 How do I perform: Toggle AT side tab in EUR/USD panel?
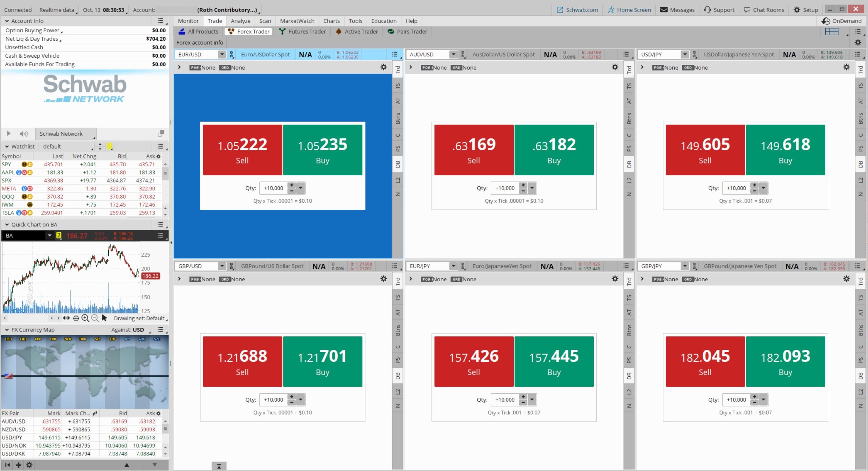tap(398, 101)
